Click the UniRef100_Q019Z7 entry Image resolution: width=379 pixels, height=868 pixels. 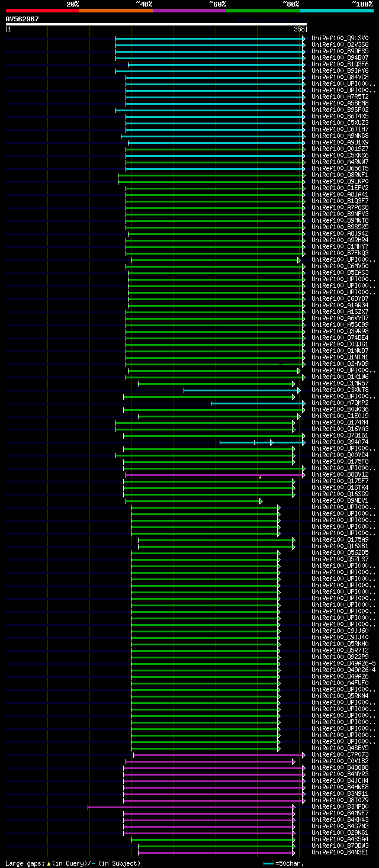tap(340, 149)
